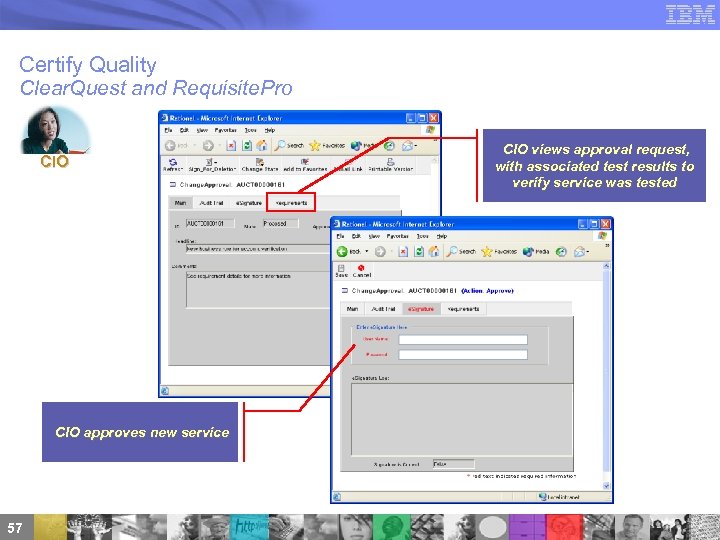Click User Name input field

coord(463,340)
